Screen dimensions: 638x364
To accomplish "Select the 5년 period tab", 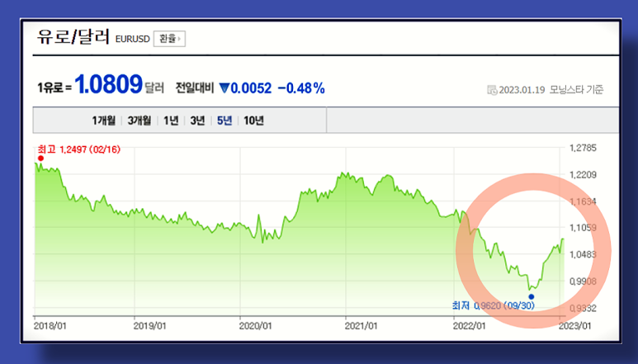I will click(x=224, y=121).
